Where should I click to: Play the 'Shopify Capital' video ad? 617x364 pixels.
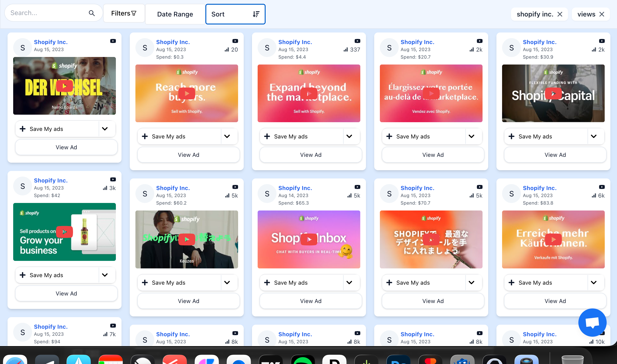[x=553, y=93]
